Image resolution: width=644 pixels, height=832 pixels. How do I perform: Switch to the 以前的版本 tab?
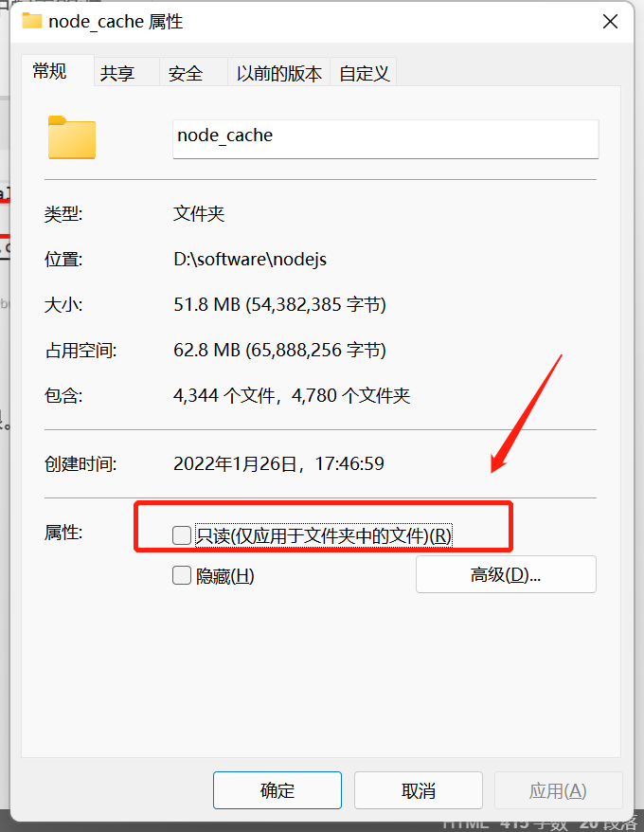tap(279, 73)
